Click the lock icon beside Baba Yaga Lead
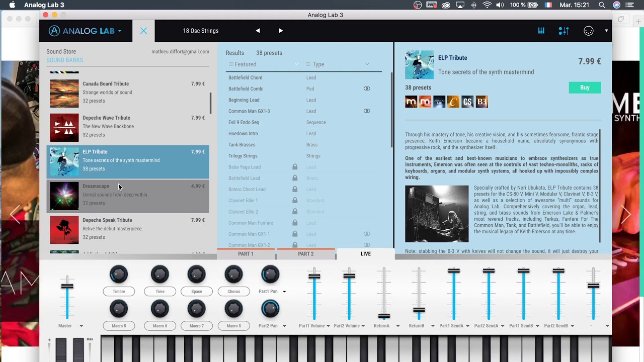 (295, 167)
